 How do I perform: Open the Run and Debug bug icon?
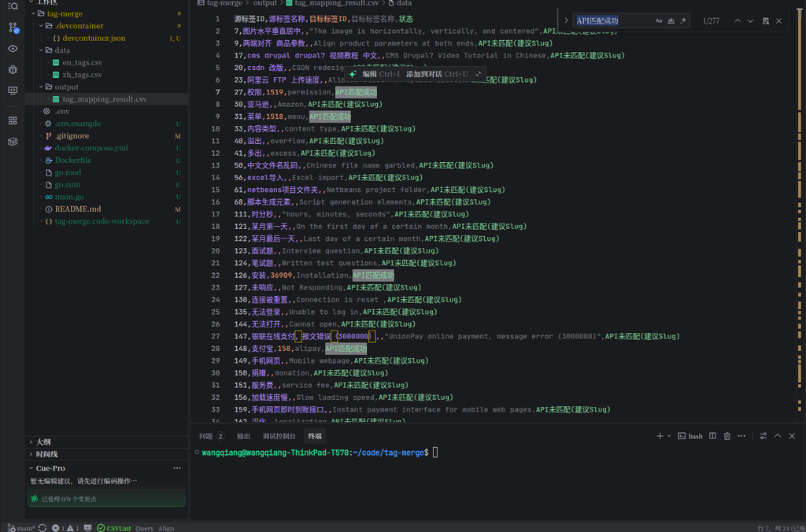coord(13,69)
